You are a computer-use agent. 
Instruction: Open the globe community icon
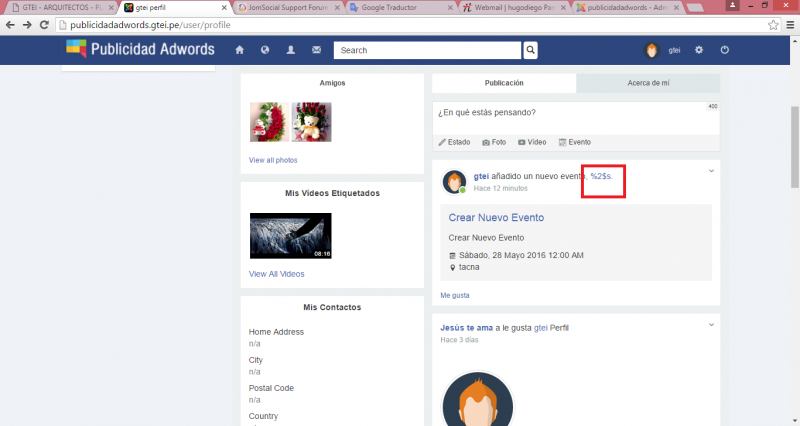tap(265, 50)
